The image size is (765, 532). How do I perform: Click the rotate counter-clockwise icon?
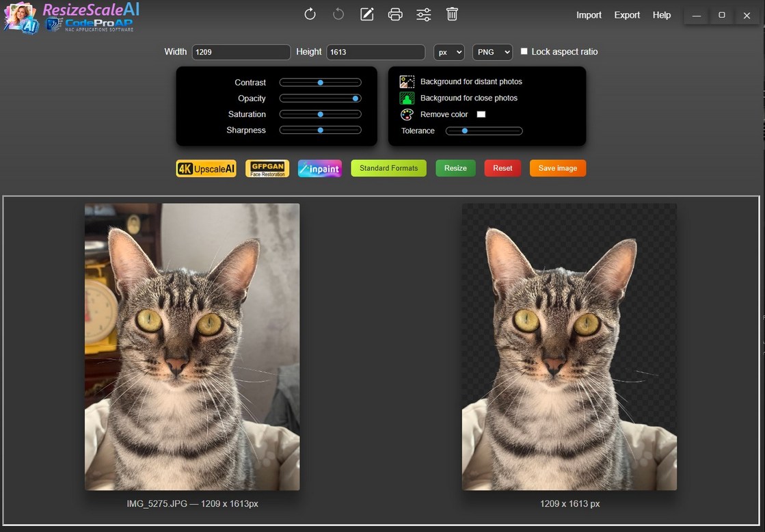click(338, 14)
